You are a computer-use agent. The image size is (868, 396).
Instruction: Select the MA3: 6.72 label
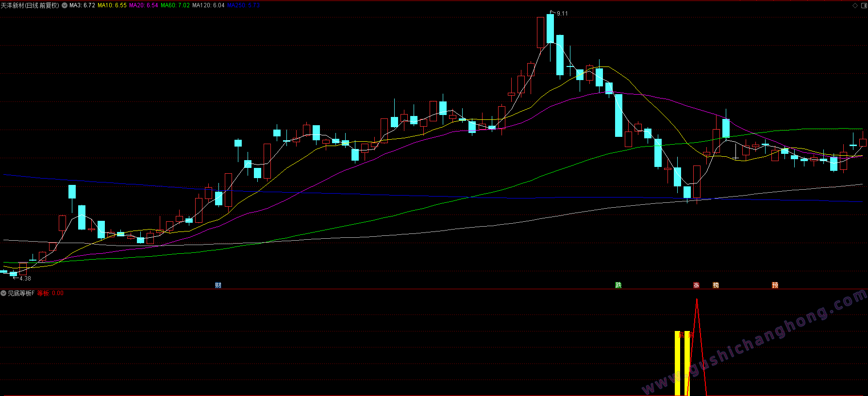(x=82, y=5)
